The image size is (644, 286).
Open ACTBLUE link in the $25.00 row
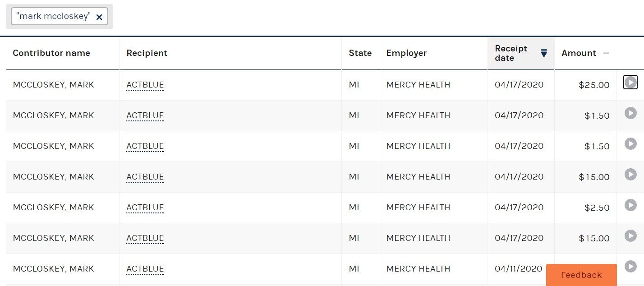(145, 85)
